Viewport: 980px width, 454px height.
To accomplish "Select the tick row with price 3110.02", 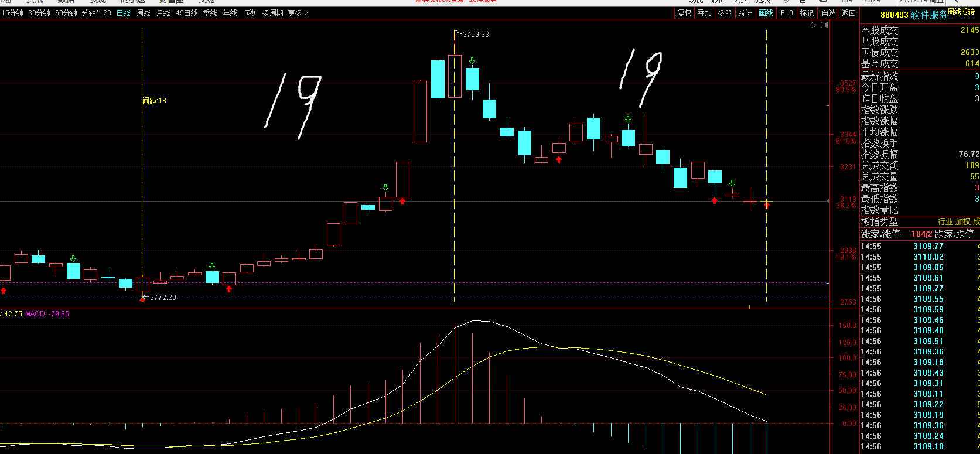I will point(920,257).
